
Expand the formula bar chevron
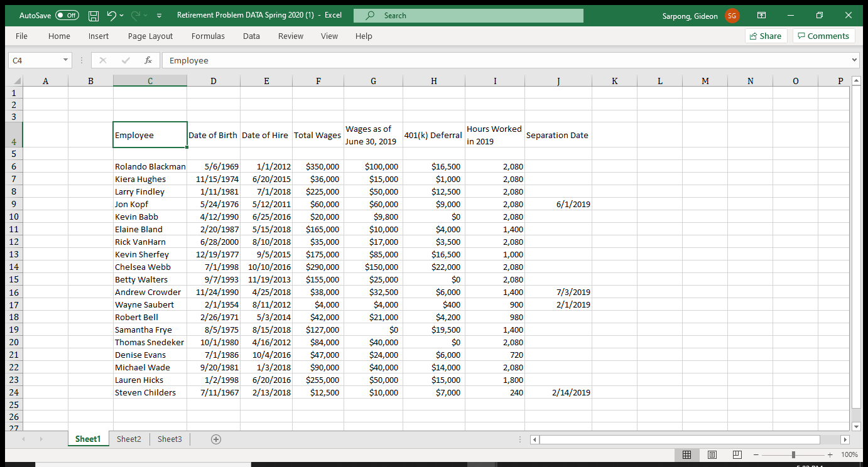pyautogui.click(x=854, y=60)
